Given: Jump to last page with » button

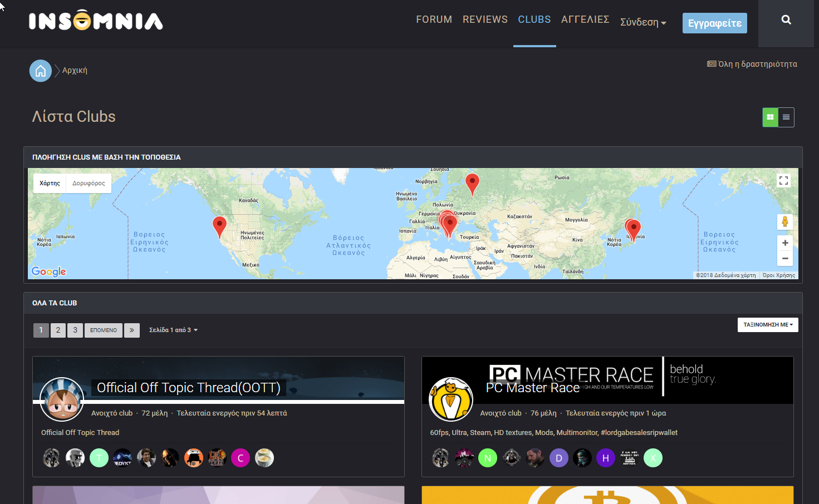Looking at the screenshot, I should [x=132, y=330].
